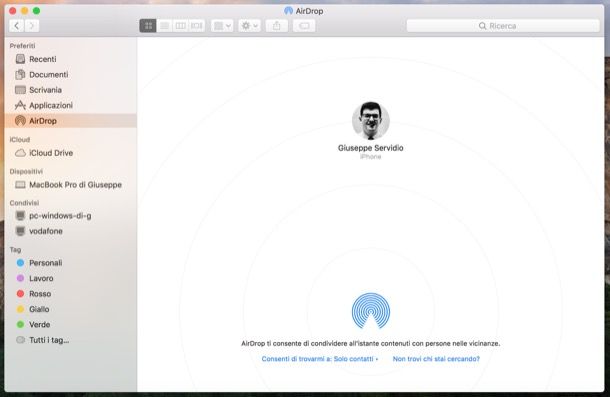Click the Preferiti section header

(x=23, y=46)
